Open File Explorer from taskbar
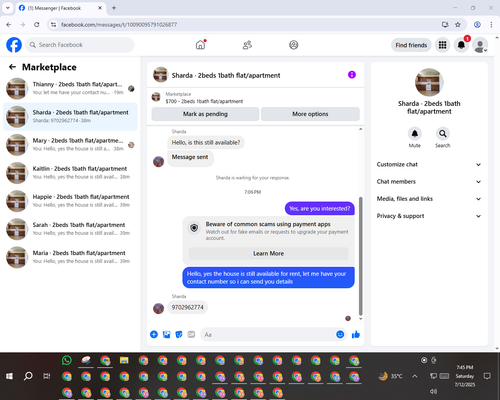The image size is (500, 400). pos(124,360)
